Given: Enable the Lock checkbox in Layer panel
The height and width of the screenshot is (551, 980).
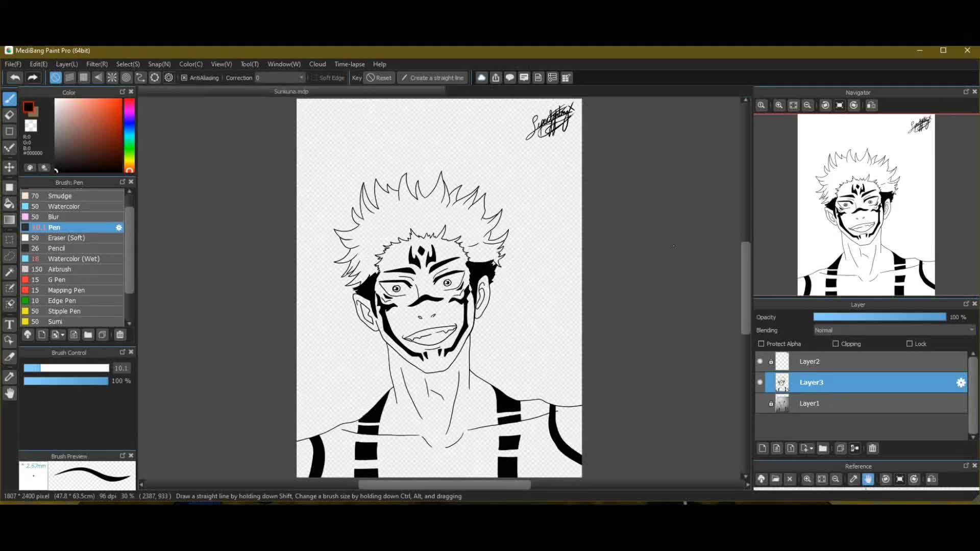Looking at the screenshot, I should coord(909,344).
